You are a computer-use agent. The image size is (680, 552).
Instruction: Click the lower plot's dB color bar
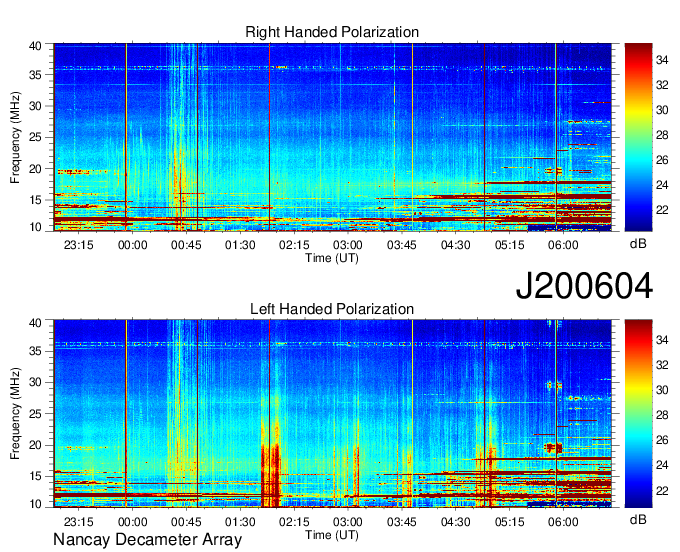tap(638, 414)
